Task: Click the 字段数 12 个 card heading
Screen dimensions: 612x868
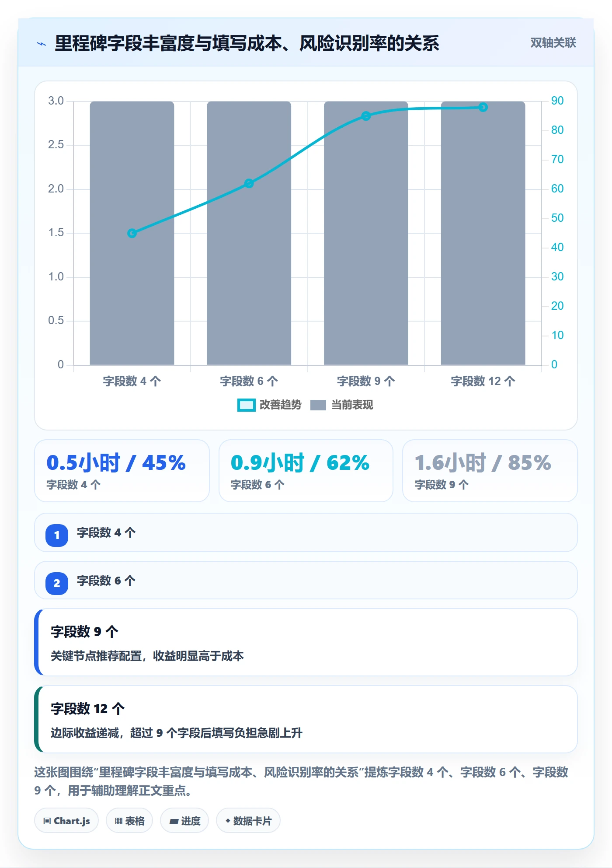Action: 88,708
